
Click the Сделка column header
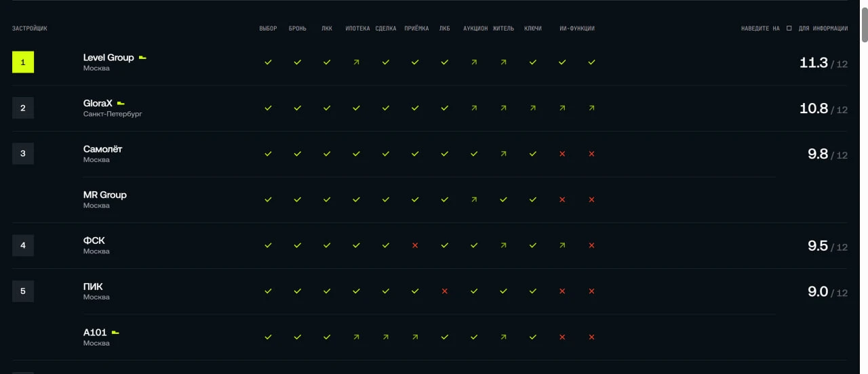click(x=386, y=28)
